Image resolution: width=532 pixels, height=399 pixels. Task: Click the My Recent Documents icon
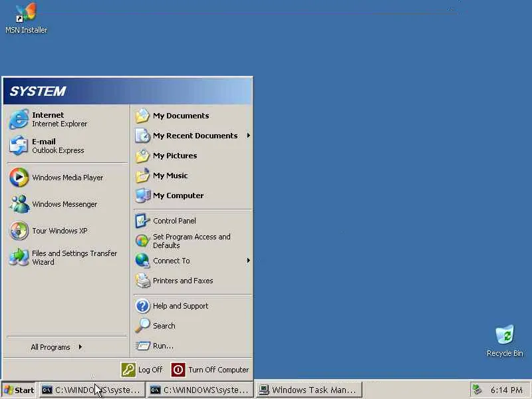point(142,136)
